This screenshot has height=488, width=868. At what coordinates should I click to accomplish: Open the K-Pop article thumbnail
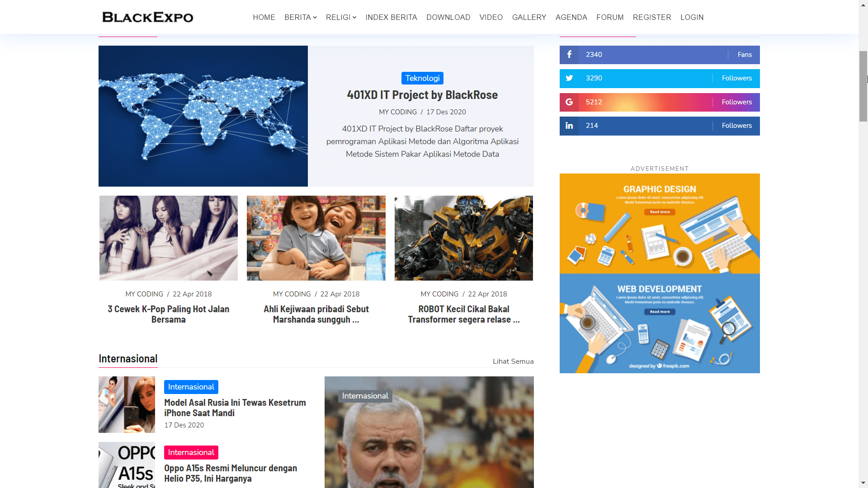tap(169, 238)
